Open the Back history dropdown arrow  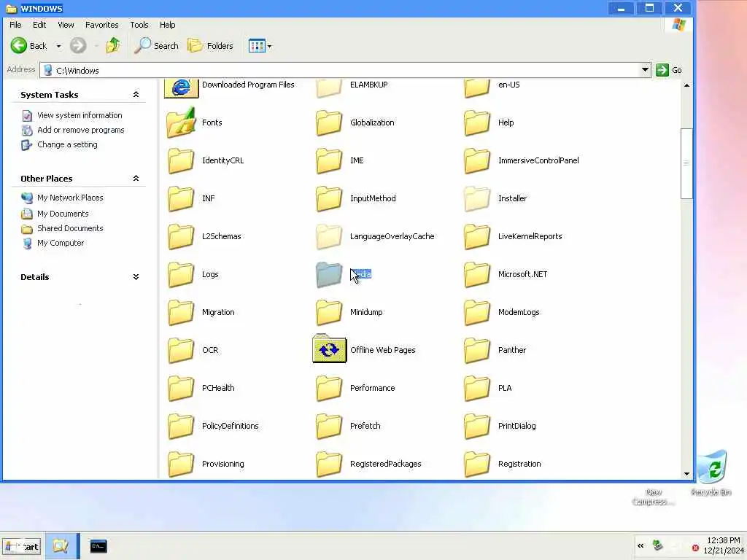pyautogui.click(x=58, y=46)
